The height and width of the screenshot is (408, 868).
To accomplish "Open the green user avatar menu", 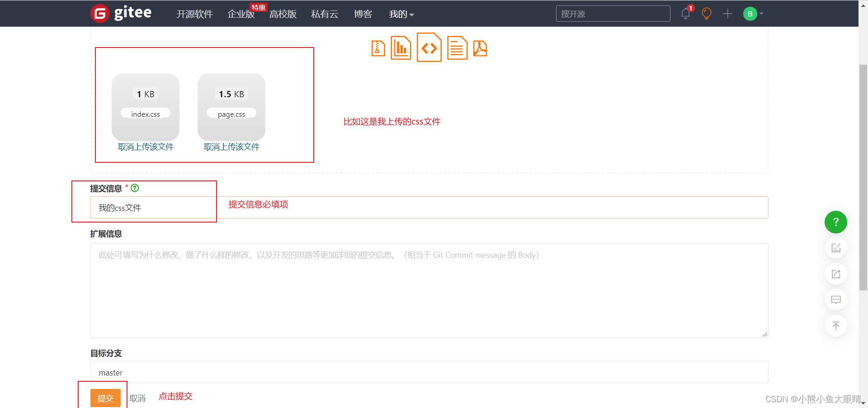I will [753, 14].
